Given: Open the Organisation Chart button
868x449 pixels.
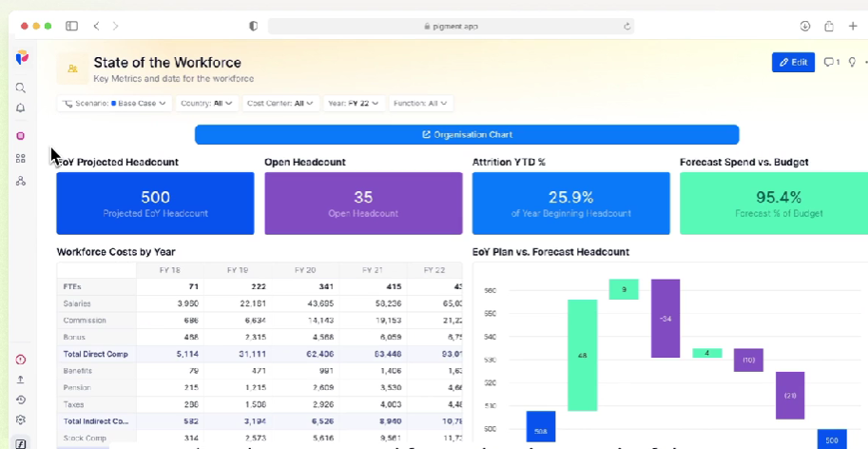Looking at the screenshot, I should point(467,134).
